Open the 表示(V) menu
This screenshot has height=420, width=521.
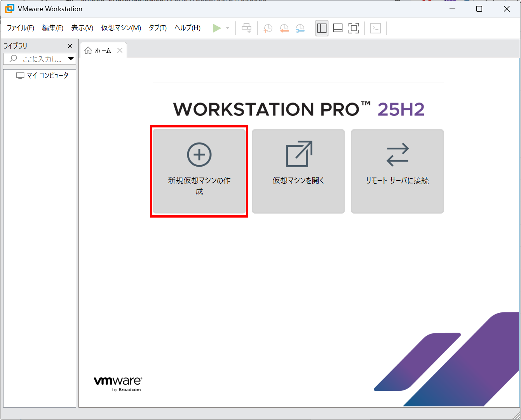[x=82, y=28]
